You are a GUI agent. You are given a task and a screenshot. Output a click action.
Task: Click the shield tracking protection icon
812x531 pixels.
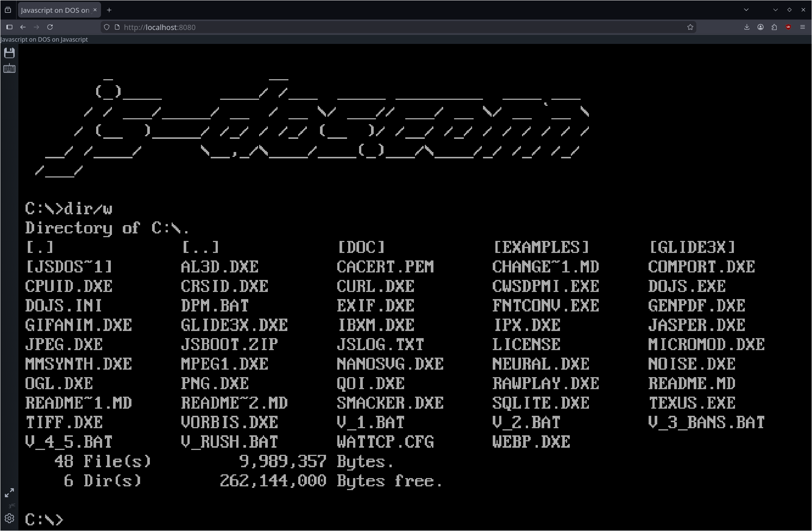pyautogui.click(x=107, y=27)
